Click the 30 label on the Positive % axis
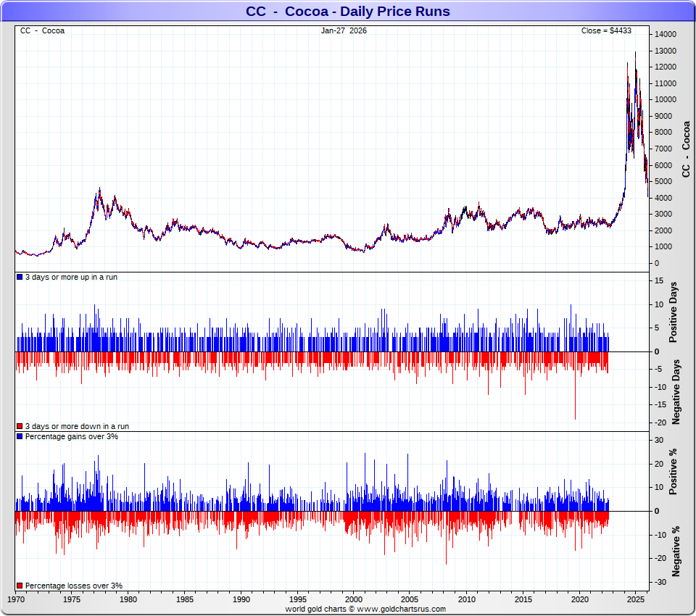This screenshot has height=616, width=696. pos(659,440)
